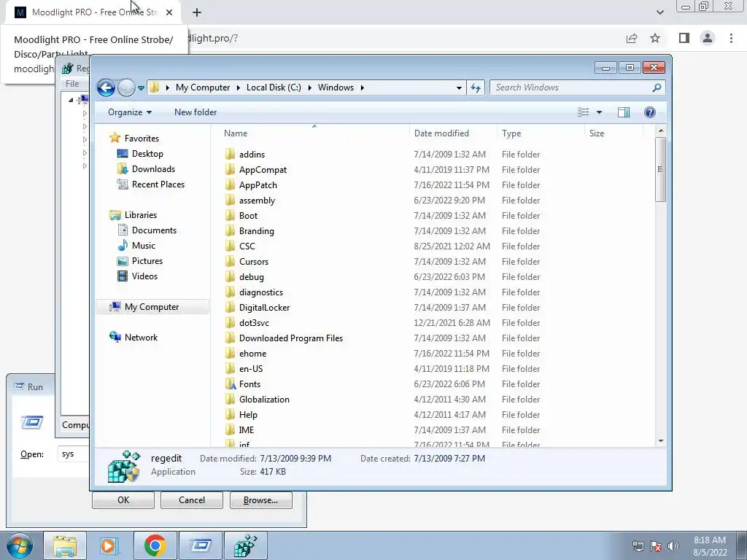
Task: Select the en-US folder
Action: [251, 368]
